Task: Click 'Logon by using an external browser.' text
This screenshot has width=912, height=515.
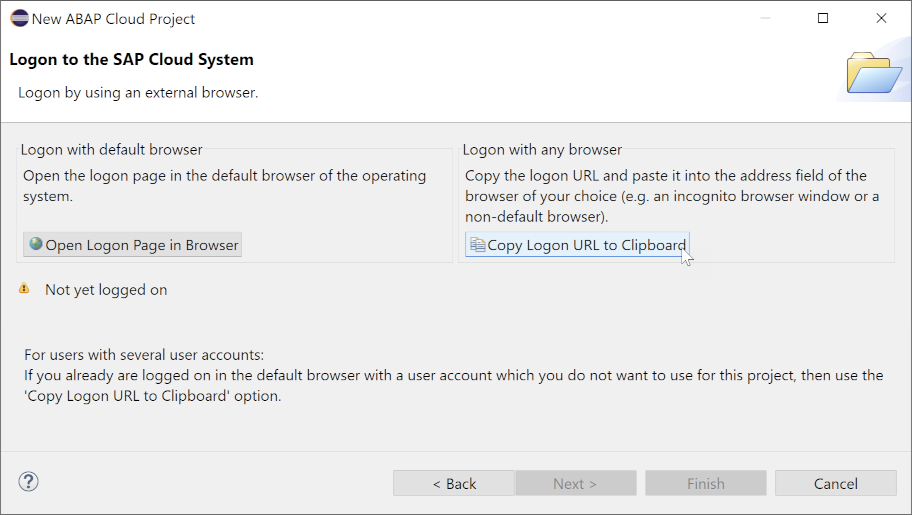Action: 138,93
